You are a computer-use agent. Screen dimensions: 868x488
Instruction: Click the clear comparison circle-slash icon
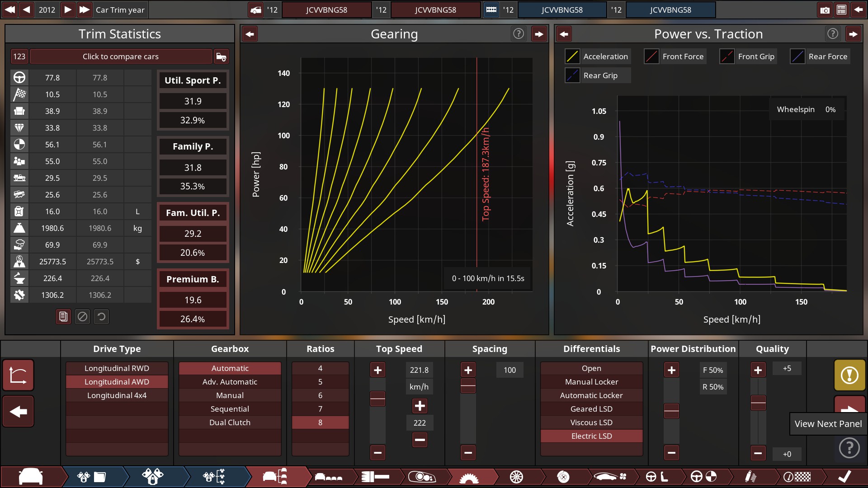pyautogui.click(x=82, y=317)
